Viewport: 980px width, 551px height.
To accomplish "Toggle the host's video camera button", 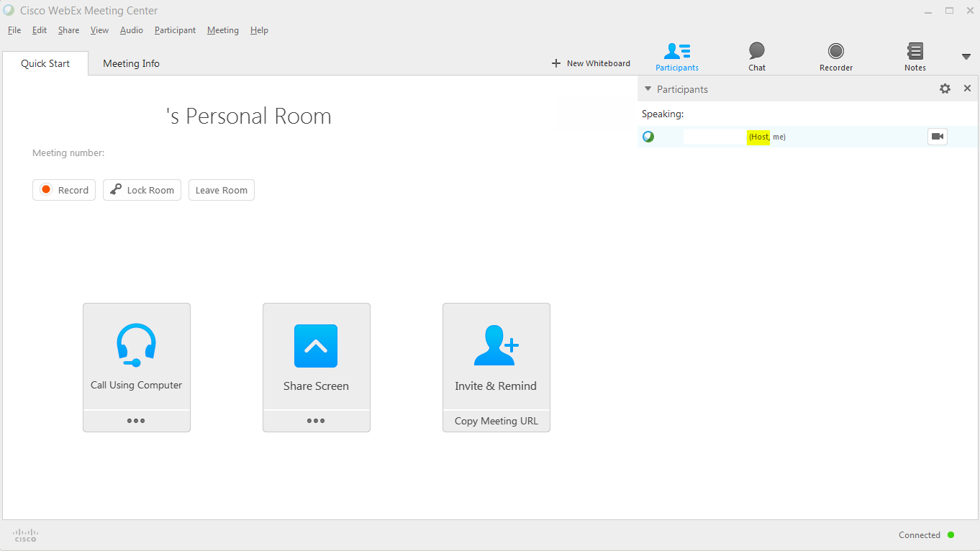I will (x=938, y=137).
